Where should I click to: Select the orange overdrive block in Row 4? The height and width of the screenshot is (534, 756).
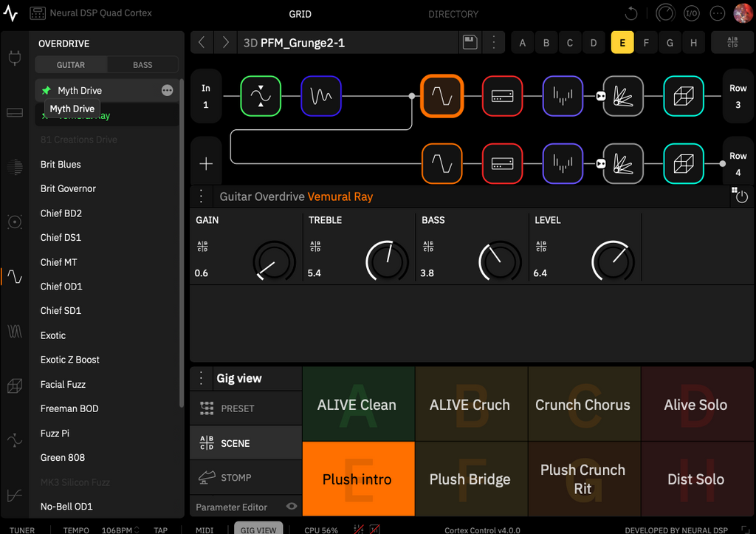[441, 163]
